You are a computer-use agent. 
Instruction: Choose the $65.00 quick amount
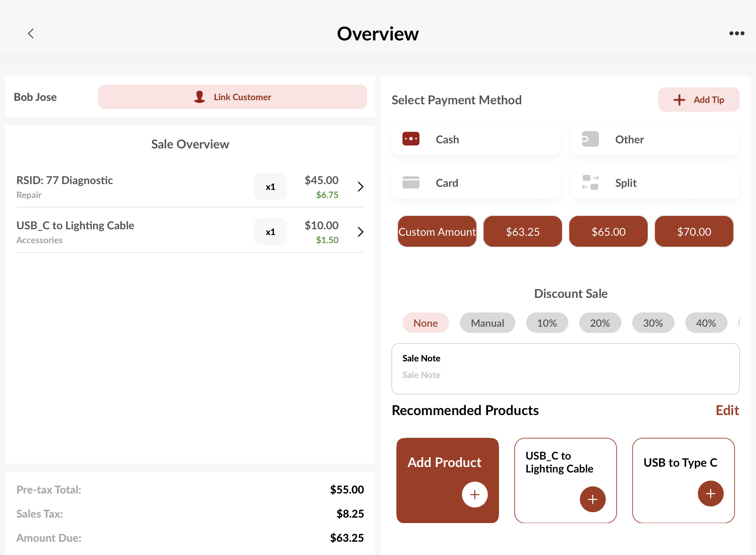pyautogui.click(x=608, y=232)
